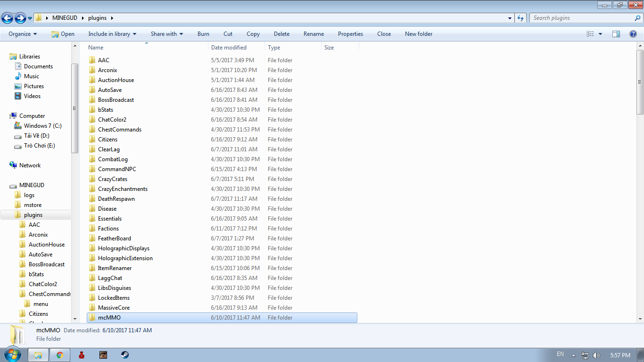The width and height of the screenshot is (644, 362).
Task: Select the LibsDisguises folder row
Action: tap(222, 288)
